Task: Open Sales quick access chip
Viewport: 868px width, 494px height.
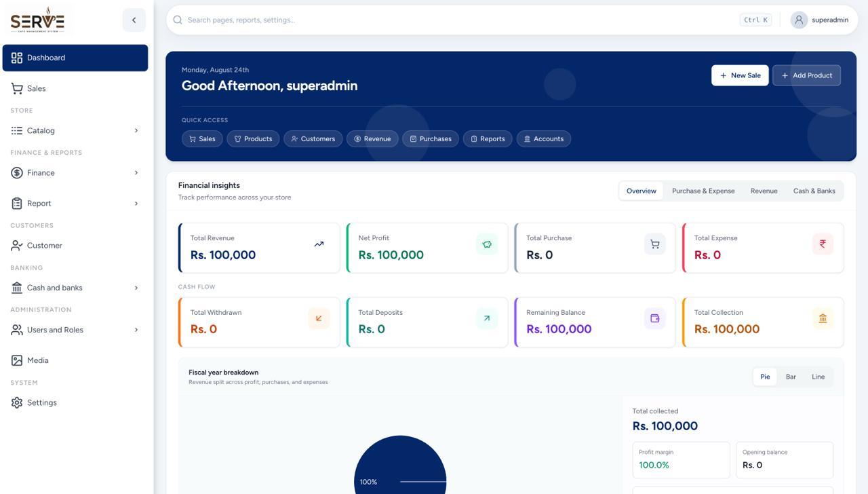Action: [202, 138]
